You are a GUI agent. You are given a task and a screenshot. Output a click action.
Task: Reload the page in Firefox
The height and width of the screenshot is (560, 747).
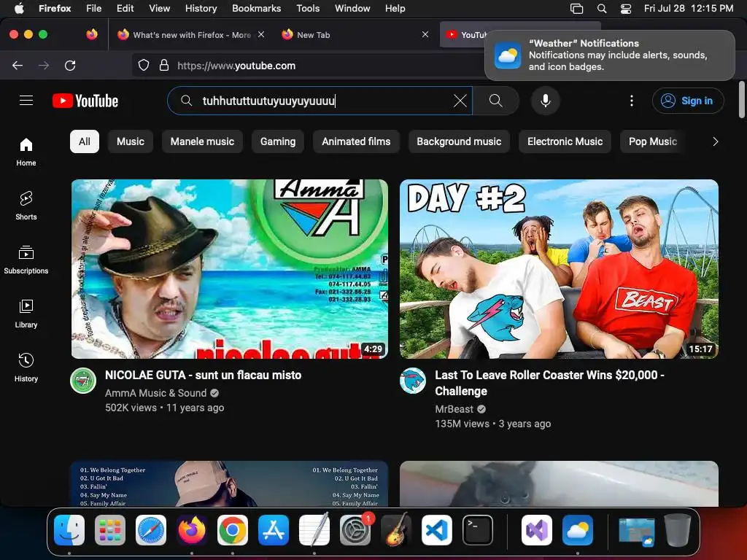pyautogui.click(x=70, y=65)
